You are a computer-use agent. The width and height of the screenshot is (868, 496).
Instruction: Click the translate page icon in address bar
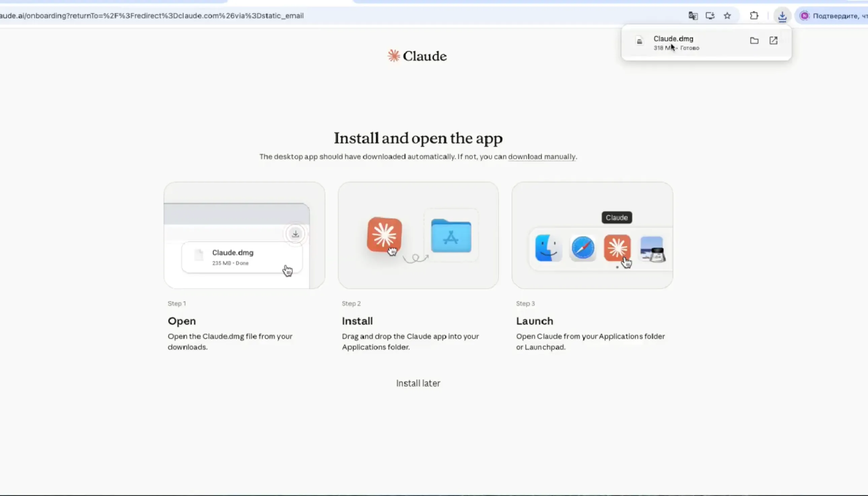(693, 16)
